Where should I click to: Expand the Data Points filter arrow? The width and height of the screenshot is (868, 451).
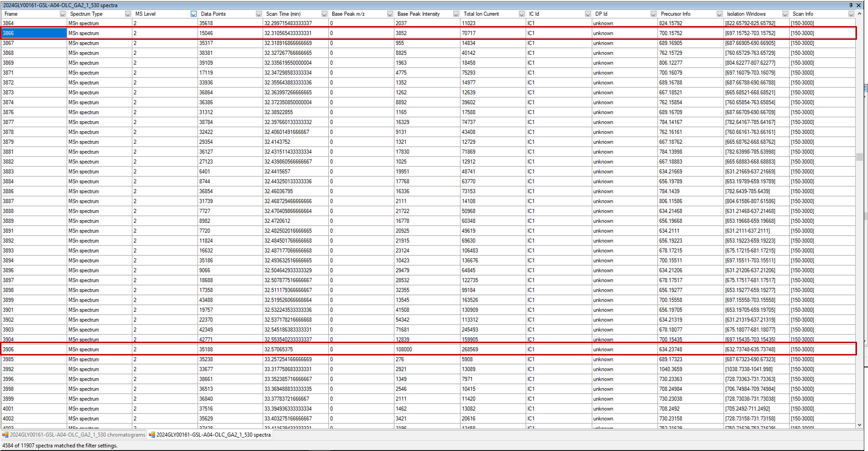(259, 14)
